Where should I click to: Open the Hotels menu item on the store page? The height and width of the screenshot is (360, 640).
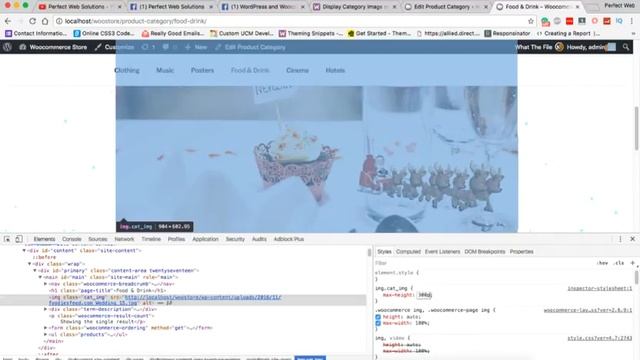tap(335, 70)
